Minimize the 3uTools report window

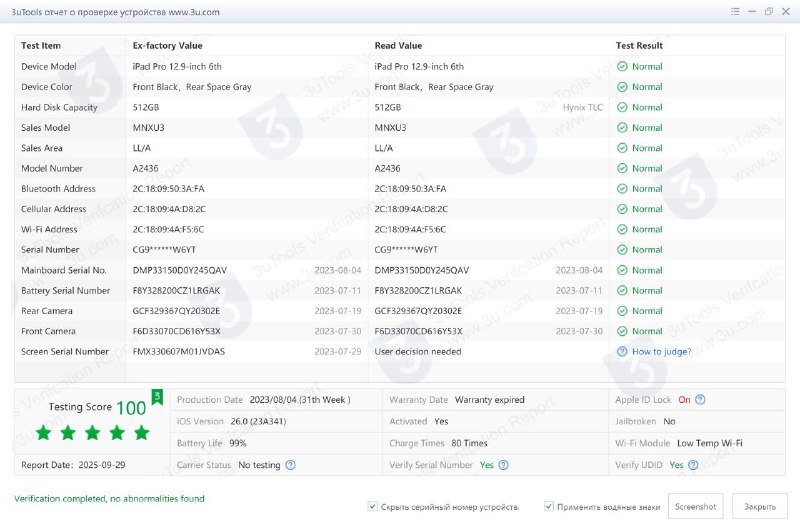[x=752, y=11]
